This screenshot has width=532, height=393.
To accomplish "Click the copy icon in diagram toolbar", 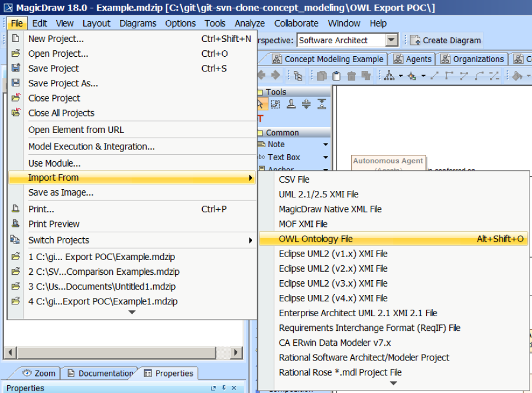I will pyautogui.click(x=322, y=76).
